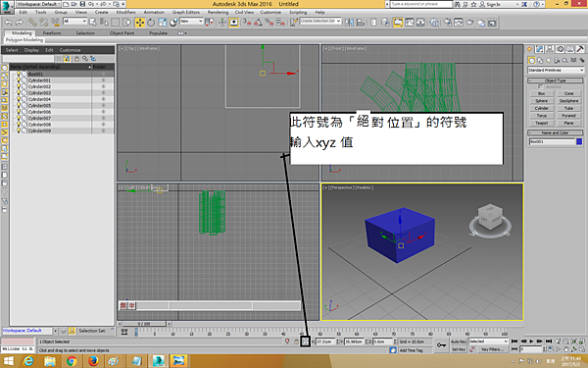Create a Box primitive button
Screen dimensions: 588x368
point(542,93)
